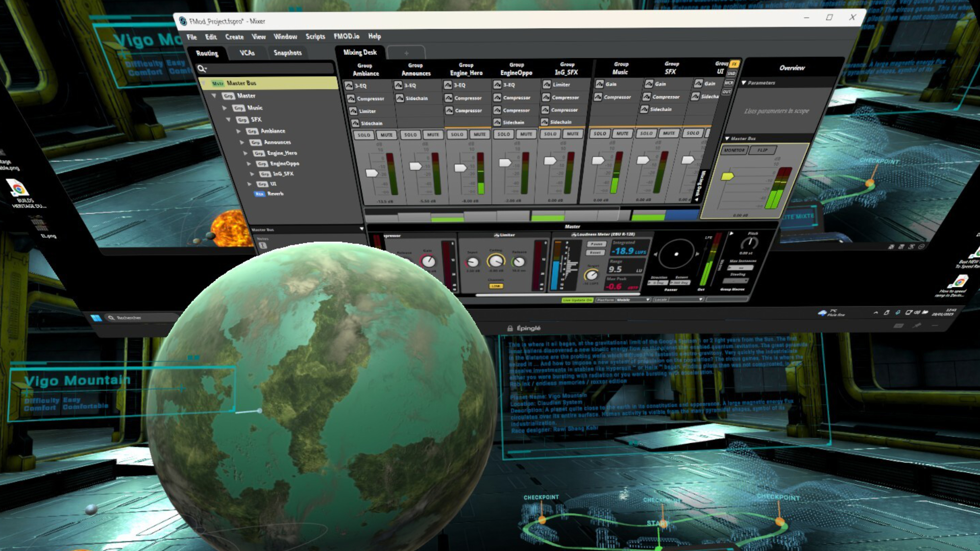Mute the Group Engine_Hero channel

pyautogui.click(x=479, y=135)
